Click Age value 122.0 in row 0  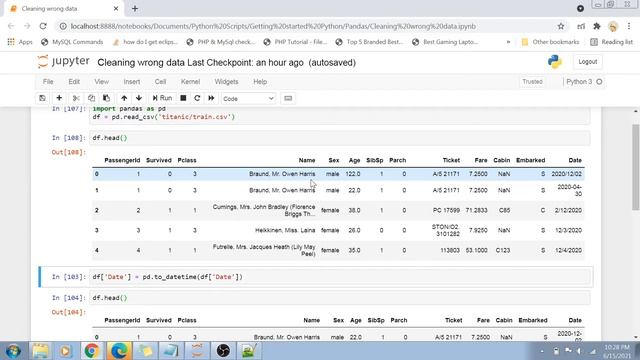click(x=353, y=174)
